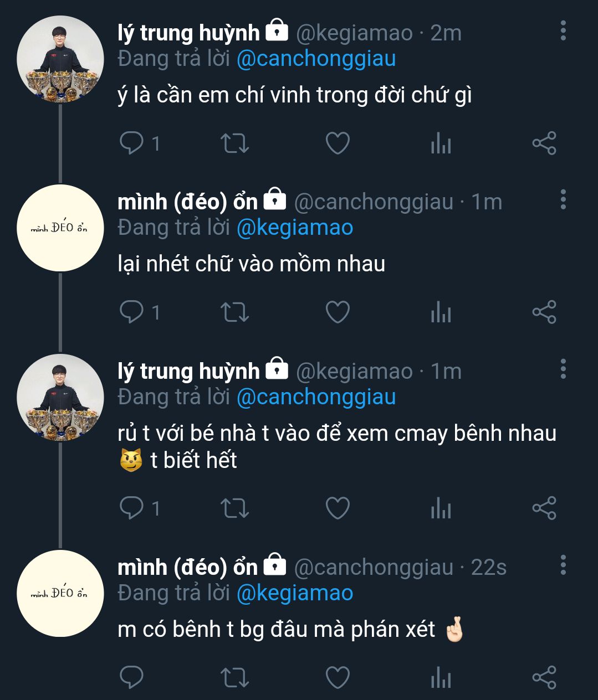Reply to the 'ý là cần em' tweet
The image size is (598, 700).
132,143
